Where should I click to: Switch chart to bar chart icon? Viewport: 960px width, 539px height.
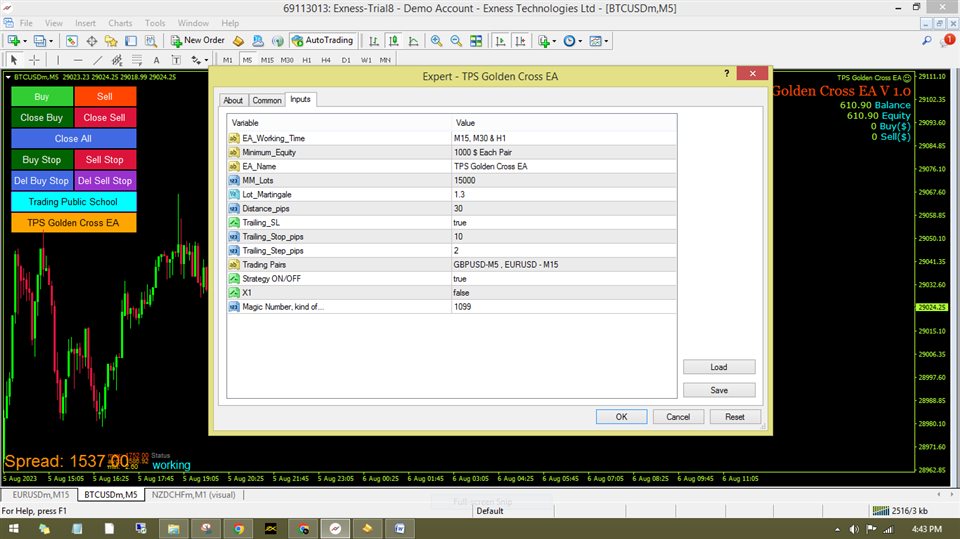pos(373,41)
